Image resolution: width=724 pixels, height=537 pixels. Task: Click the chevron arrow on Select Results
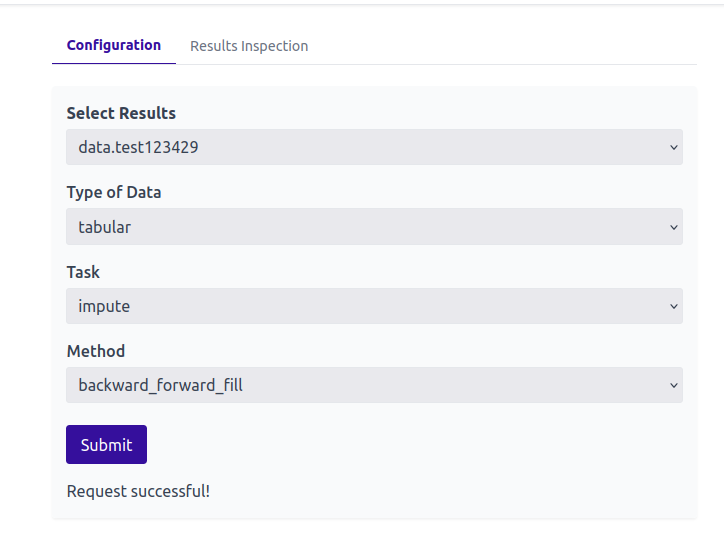(x=674, y=148)
